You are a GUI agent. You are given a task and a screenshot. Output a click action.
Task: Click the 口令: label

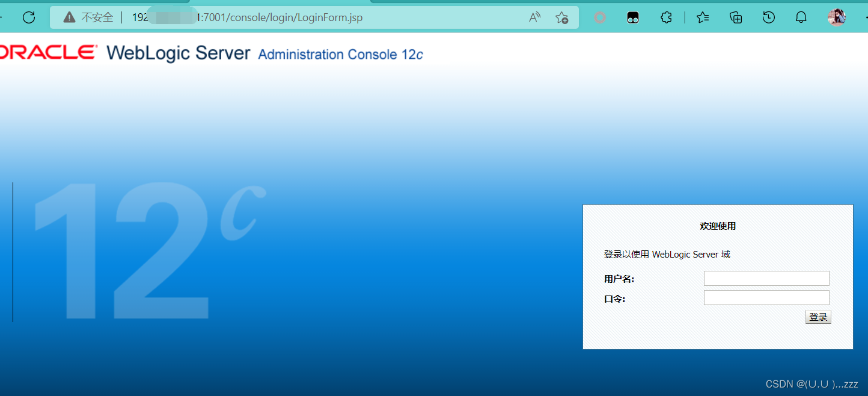pos(614,299)
